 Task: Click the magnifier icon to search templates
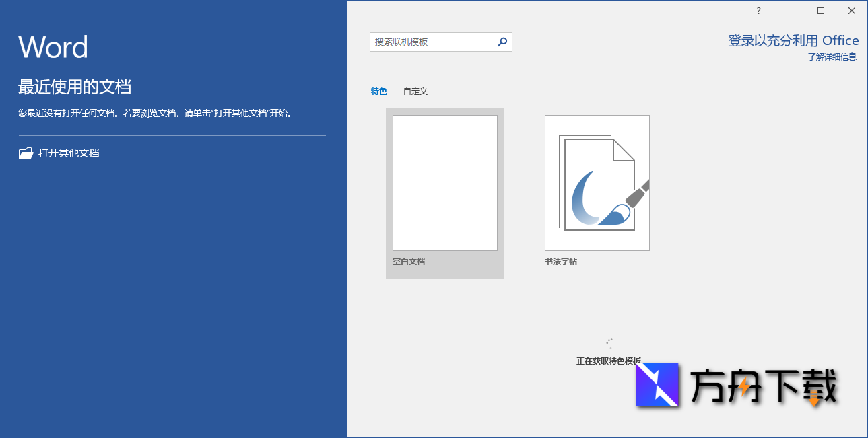[x=501, y=42]
